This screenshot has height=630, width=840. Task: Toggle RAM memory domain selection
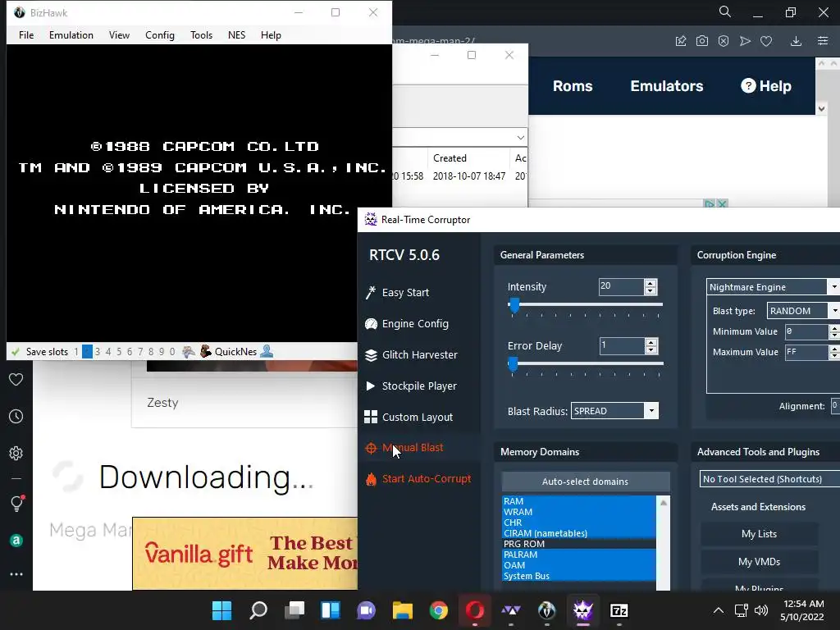click(578, 501)
